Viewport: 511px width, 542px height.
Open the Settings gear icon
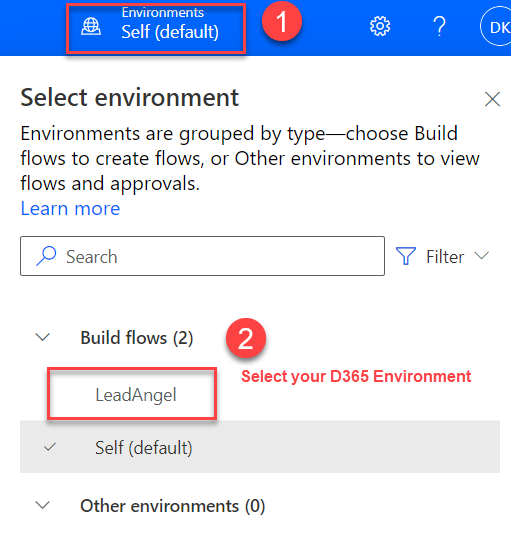coord(380,26)
